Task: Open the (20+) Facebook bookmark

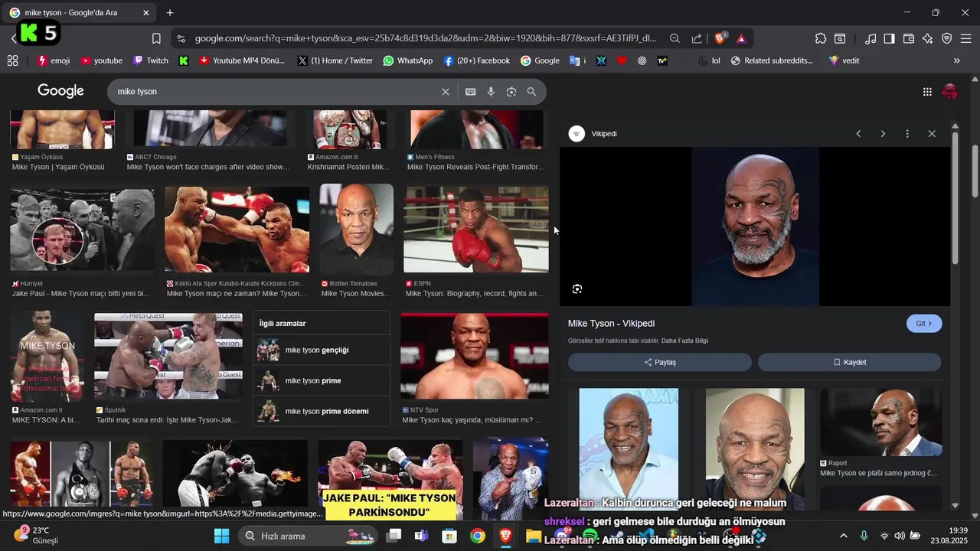Action: [x=476, y=60]
